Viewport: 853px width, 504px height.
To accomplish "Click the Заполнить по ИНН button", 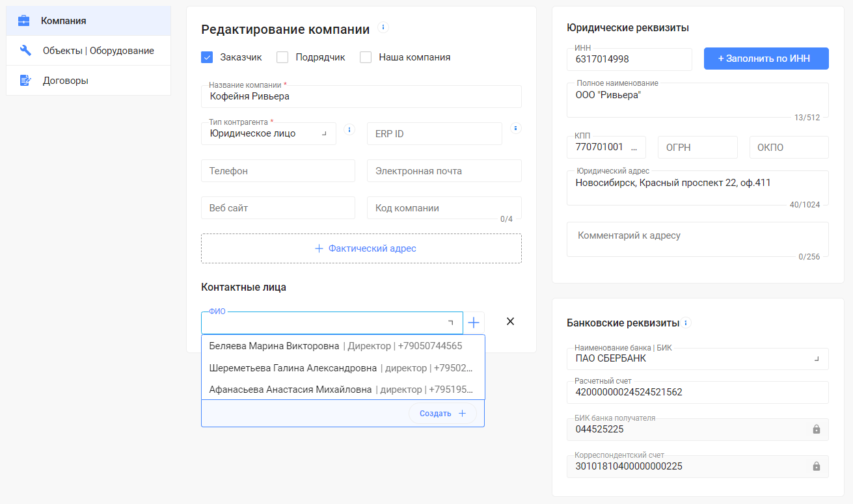I will [766, 59].
